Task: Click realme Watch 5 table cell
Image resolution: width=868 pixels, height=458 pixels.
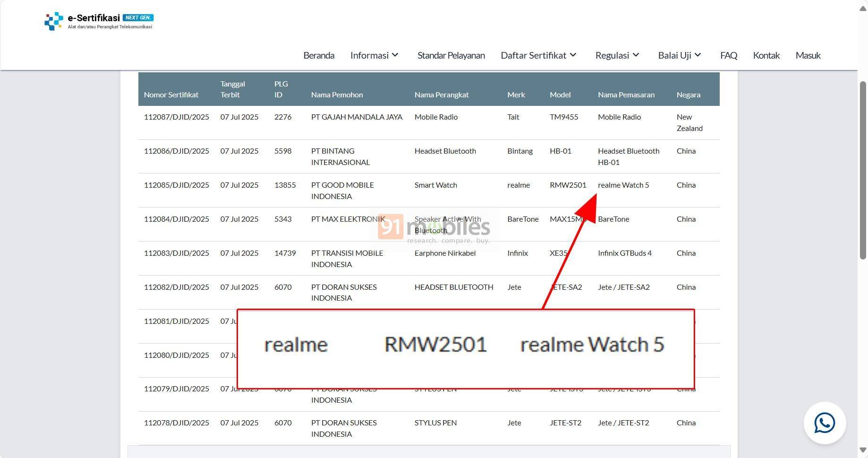Action: click(x=623, y=185)
